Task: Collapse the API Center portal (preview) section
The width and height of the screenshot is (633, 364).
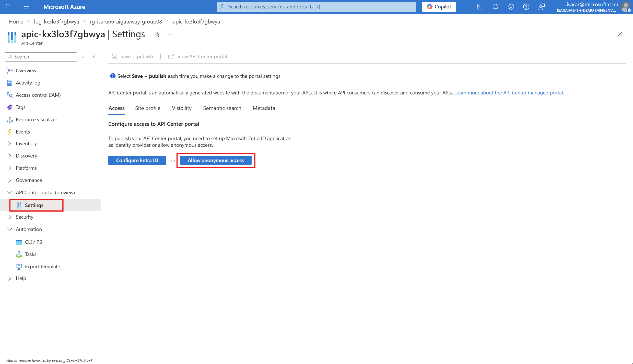Action: point(45,192)
